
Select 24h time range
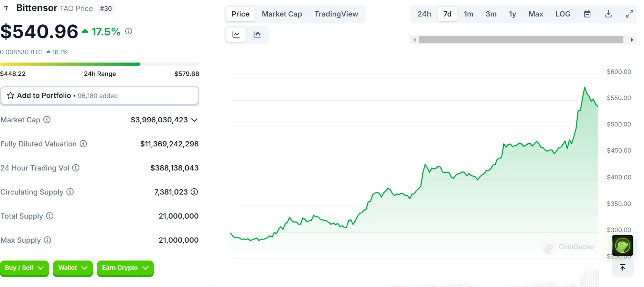(424, 14)
